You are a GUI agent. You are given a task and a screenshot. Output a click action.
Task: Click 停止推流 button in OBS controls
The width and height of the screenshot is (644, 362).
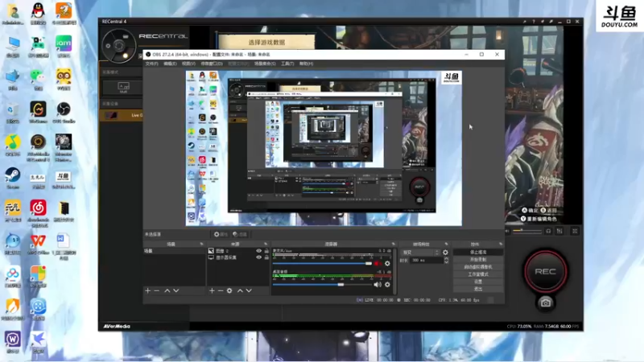[x=478, y=252]
